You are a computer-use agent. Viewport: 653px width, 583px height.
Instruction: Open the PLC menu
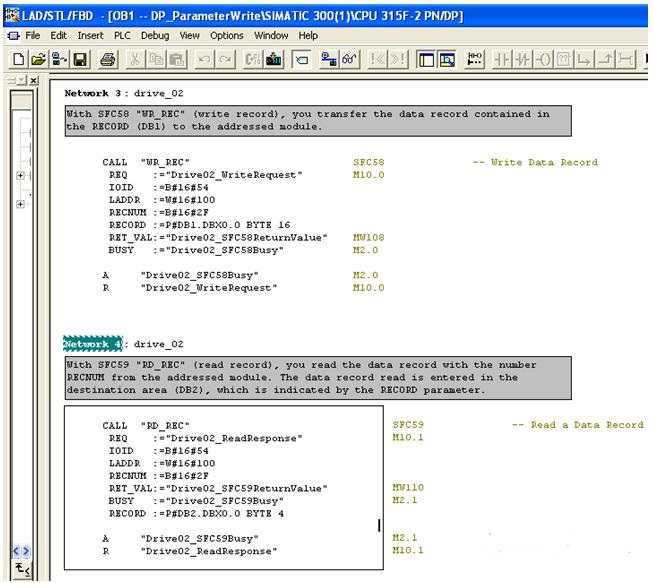[x=122, y=36]
